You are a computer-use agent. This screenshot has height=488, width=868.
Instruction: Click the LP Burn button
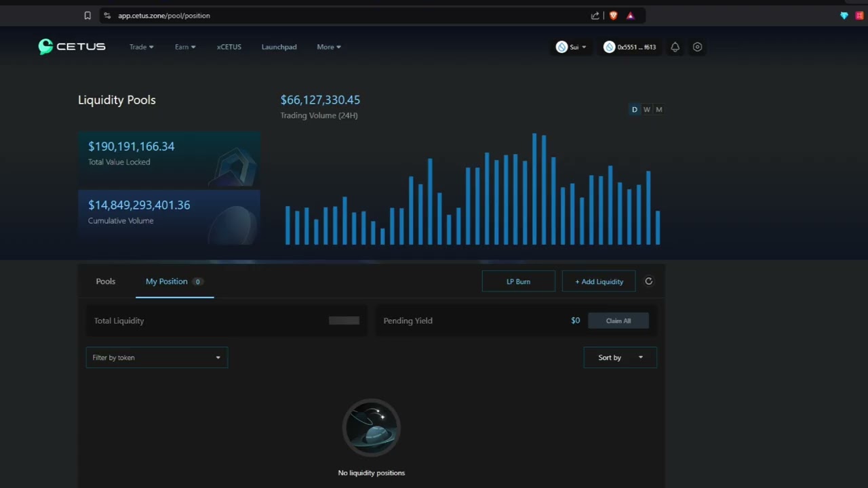[519, 281]
